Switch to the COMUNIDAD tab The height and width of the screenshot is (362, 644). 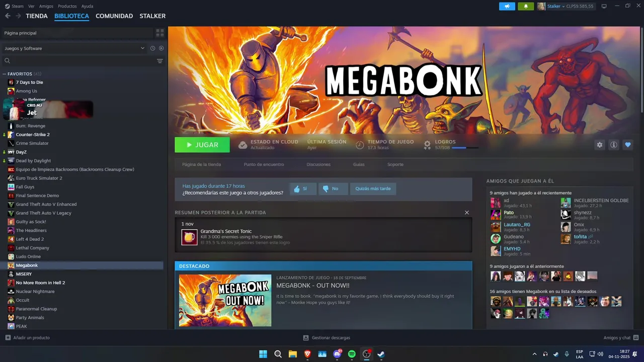(114, 16)
